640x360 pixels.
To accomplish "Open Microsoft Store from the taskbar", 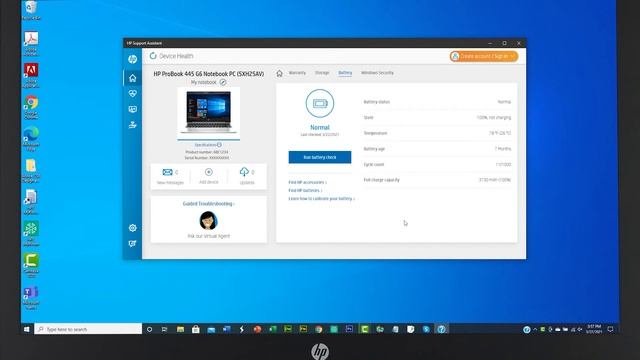I will [x=196, y=329].
